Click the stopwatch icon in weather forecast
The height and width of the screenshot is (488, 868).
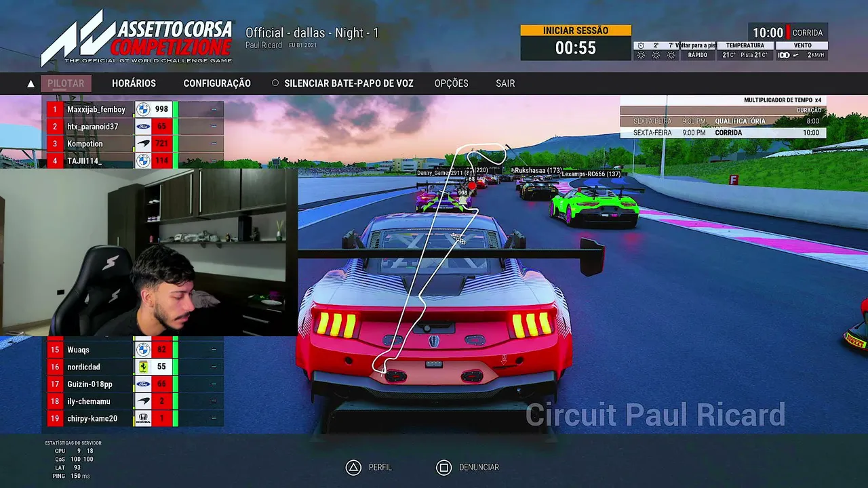pyautogui.click(x=641, y=45)
